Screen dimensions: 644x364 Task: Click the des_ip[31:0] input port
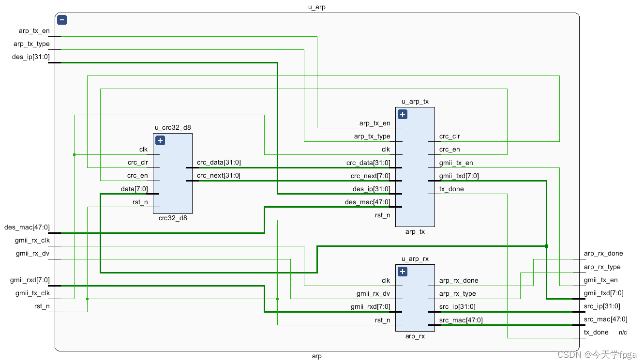coord(30,57)
